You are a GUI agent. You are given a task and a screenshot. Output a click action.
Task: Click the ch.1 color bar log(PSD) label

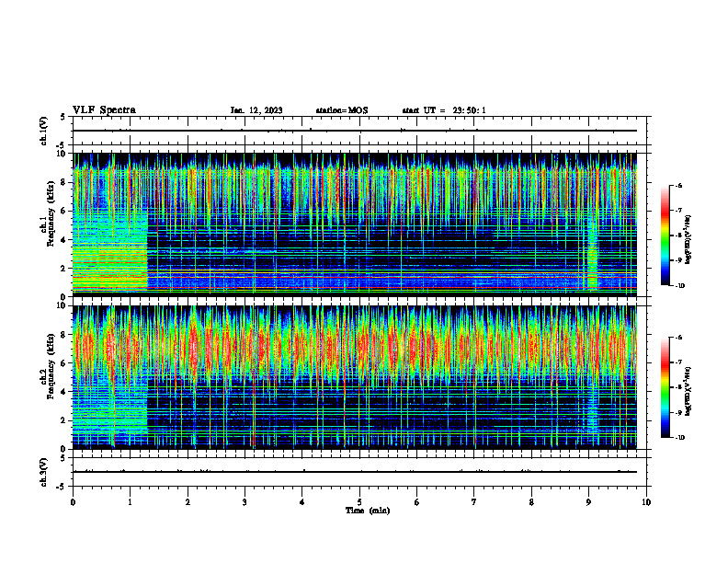point(688,240)
